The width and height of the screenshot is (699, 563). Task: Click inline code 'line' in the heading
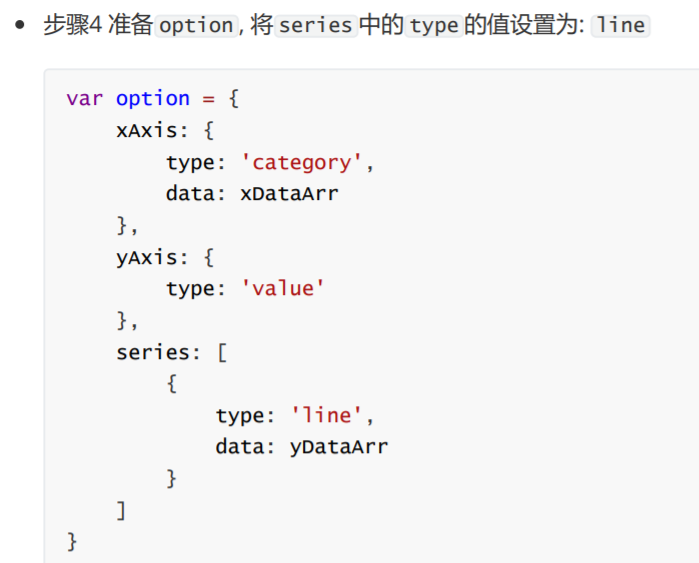click(620, 25)
